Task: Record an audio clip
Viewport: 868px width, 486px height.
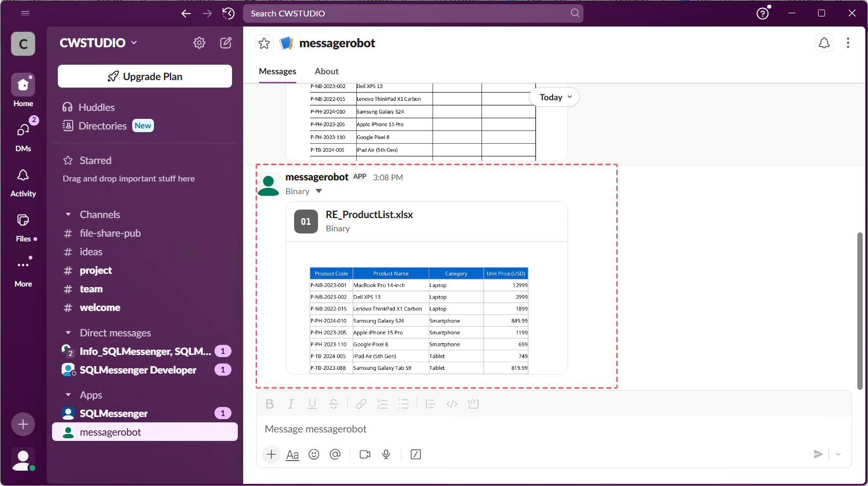Action: (386, 454)
